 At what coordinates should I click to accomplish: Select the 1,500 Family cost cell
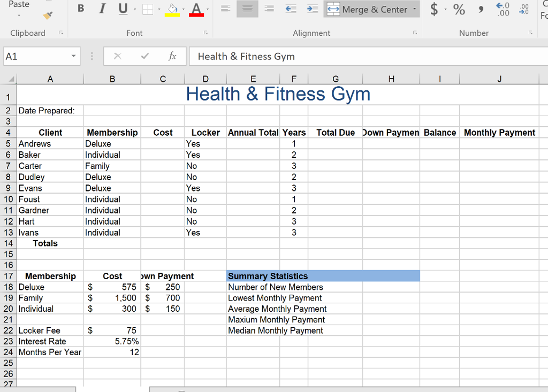click(112, 298)
